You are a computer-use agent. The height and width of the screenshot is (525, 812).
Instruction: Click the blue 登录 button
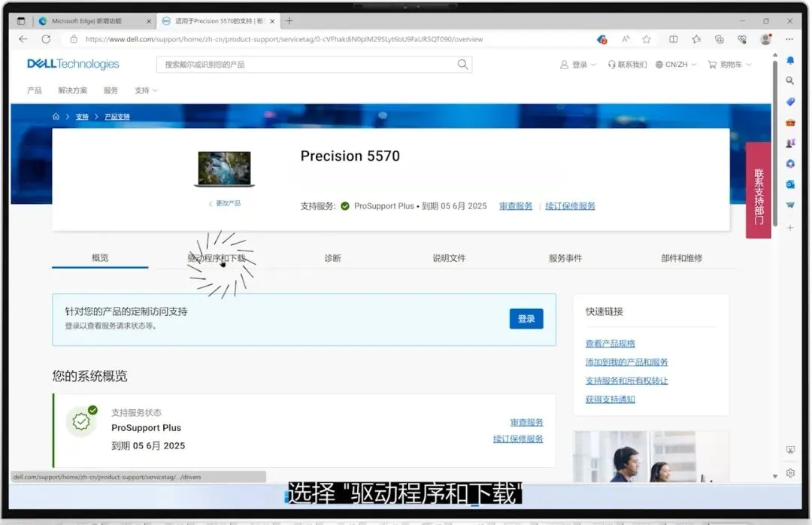tap(526, 319)
